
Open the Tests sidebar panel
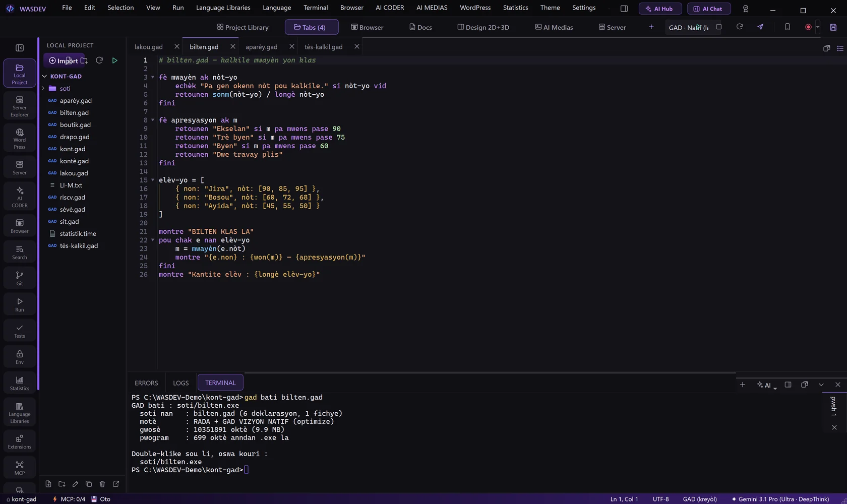19,331
